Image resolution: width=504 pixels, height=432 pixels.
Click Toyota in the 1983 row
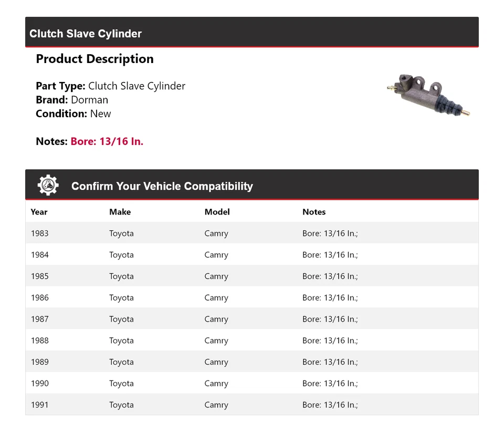(121, 233)
